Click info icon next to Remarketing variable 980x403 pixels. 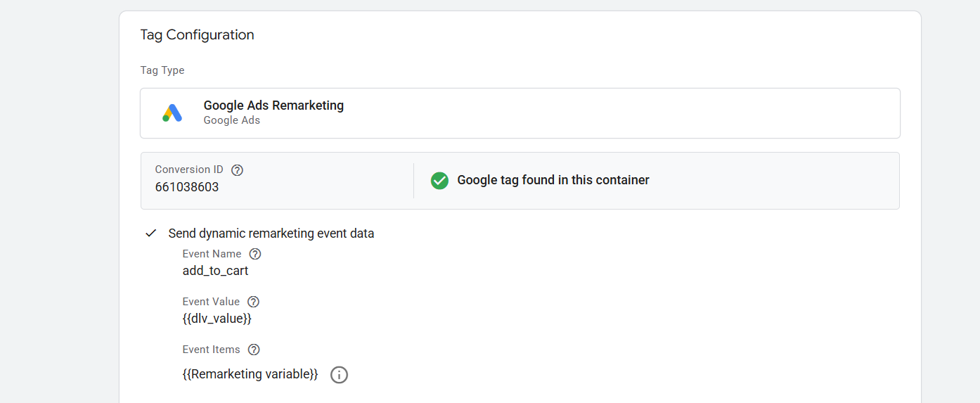tap(339, 375)
